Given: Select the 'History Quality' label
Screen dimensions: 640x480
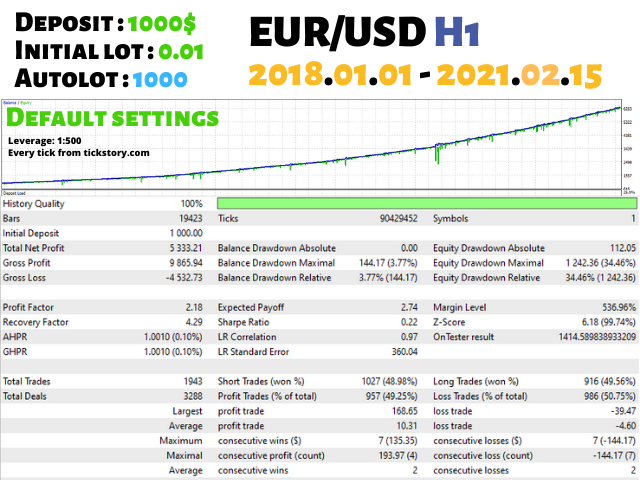Looking at the screenshot, I should (33, 204).
